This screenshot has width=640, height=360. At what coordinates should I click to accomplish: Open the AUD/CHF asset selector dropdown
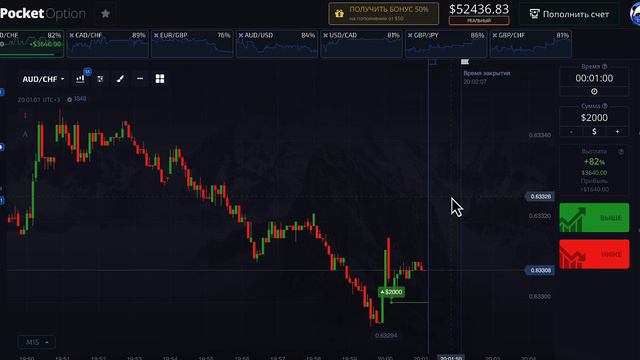point(43,79)
